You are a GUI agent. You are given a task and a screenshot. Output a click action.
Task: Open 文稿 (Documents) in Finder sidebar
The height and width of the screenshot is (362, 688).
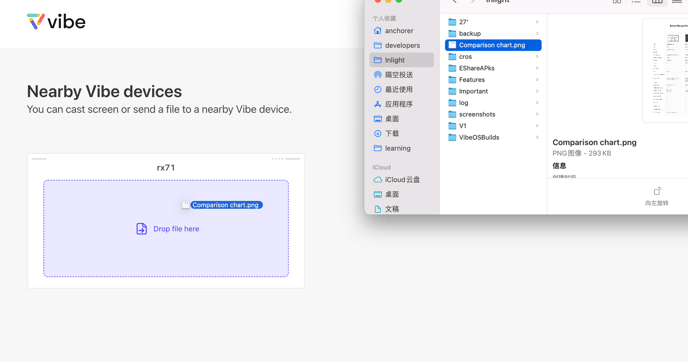point(401,209)
